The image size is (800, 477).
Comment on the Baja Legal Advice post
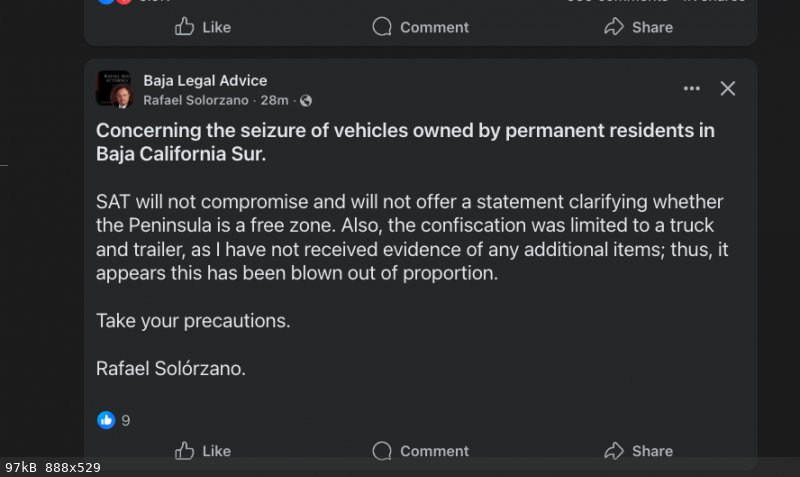[420, 451]
